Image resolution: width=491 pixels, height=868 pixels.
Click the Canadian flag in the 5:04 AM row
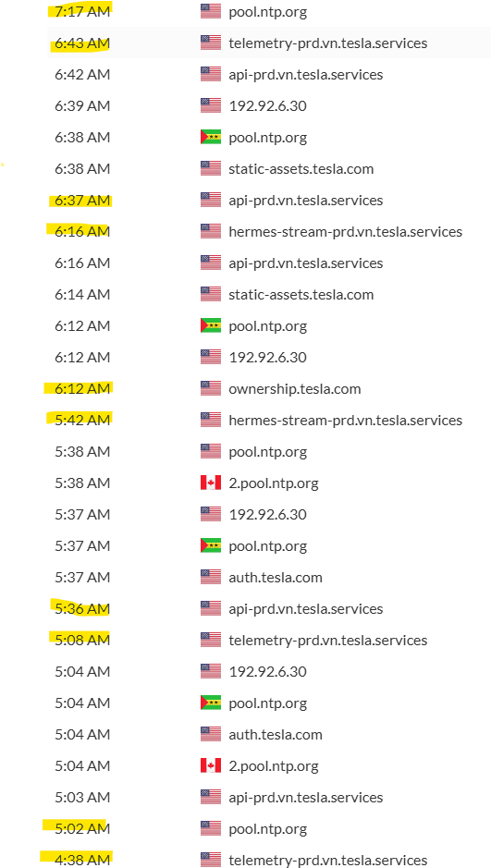point(210,765)
